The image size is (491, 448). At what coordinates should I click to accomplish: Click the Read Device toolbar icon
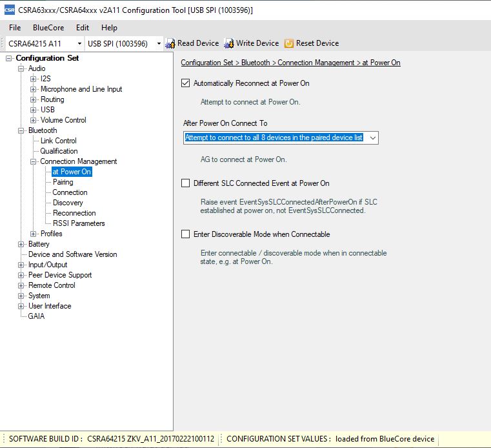pyautogui.click(x=170, y=43)
